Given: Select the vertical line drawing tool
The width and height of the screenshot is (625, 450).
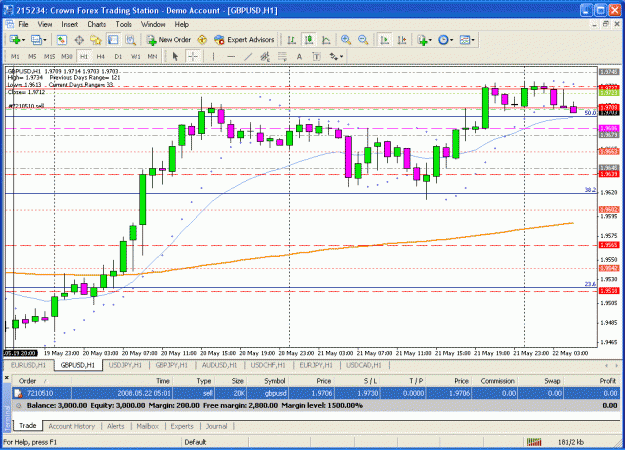Looking at the screenshot, I should tap(213, 57).
